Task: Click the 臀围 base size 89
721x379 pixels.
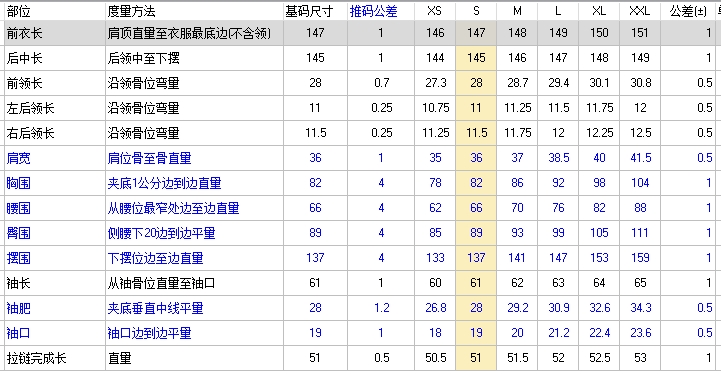Action: 315,233
